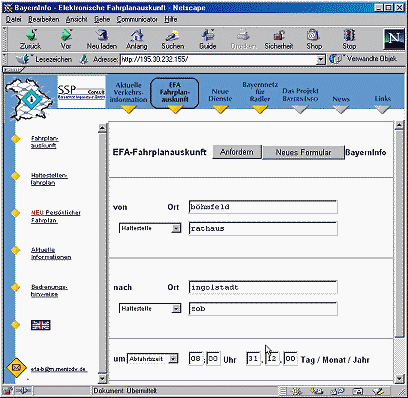
Task: Click the Neues Formular button
Action: pyautogui.click(x=303, y=152)
